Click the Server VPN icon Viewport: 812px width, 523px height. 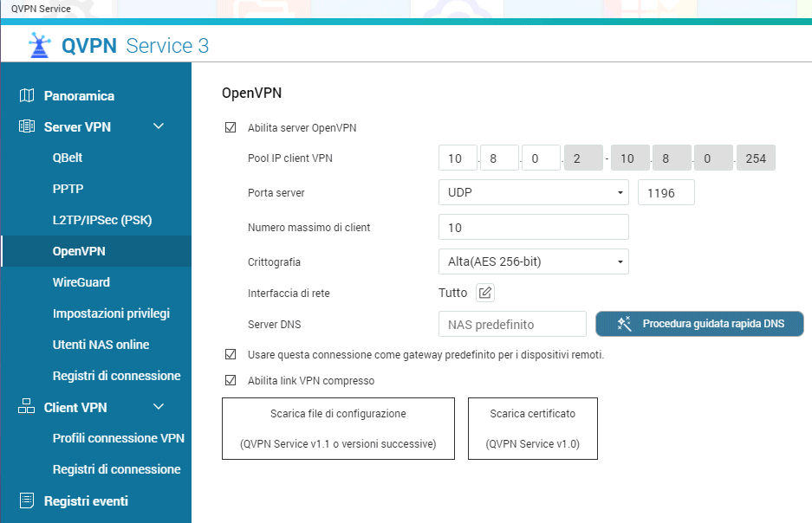pyautogui.click(x=26, y=126)
